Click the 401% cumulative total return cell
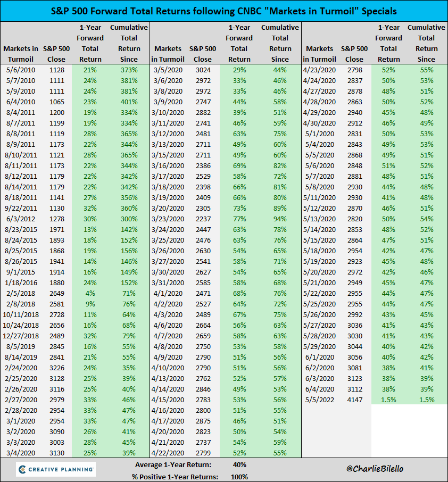Viewport: 448px width, 482px height. 129,102
